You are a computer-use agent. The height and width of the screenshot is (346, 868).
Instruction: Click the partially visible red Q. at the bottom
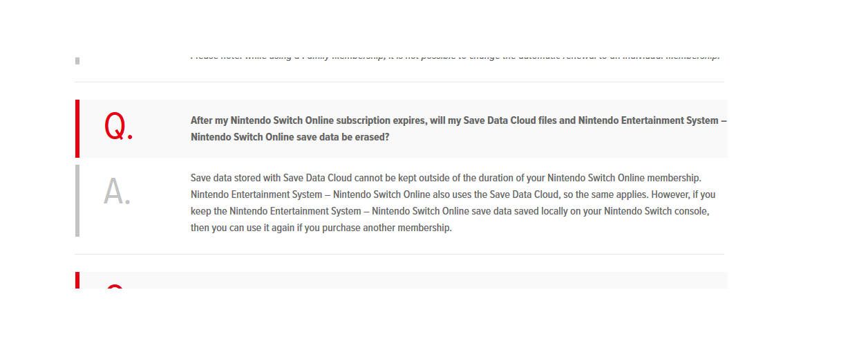[x=115, y=286]
